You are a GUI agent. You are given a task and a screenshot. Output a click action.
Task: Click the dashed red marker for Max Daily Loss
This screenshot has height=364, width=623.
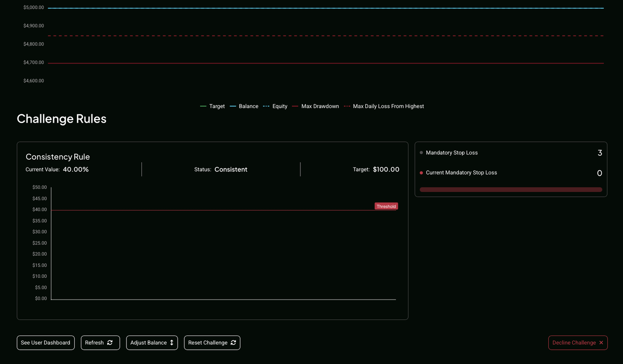click(347, 107)
